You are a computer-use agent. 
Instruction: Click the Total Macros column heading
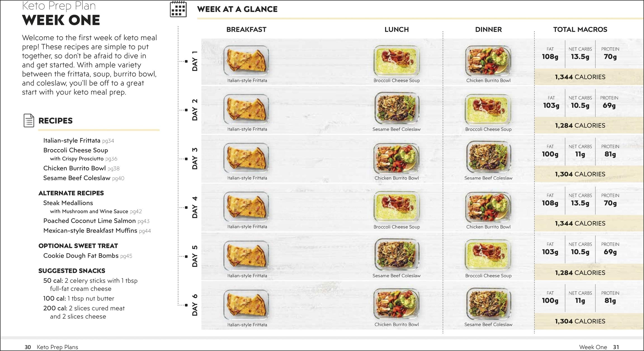coord(580,29)
